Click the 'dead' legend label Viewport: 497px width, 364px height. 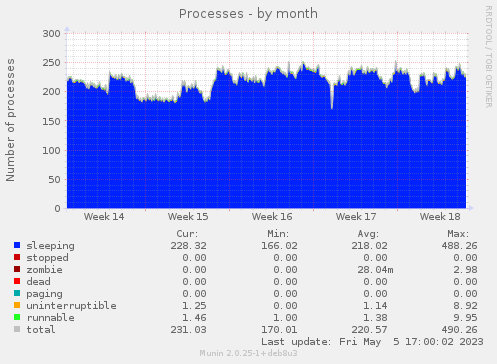(x=38, y=281)
